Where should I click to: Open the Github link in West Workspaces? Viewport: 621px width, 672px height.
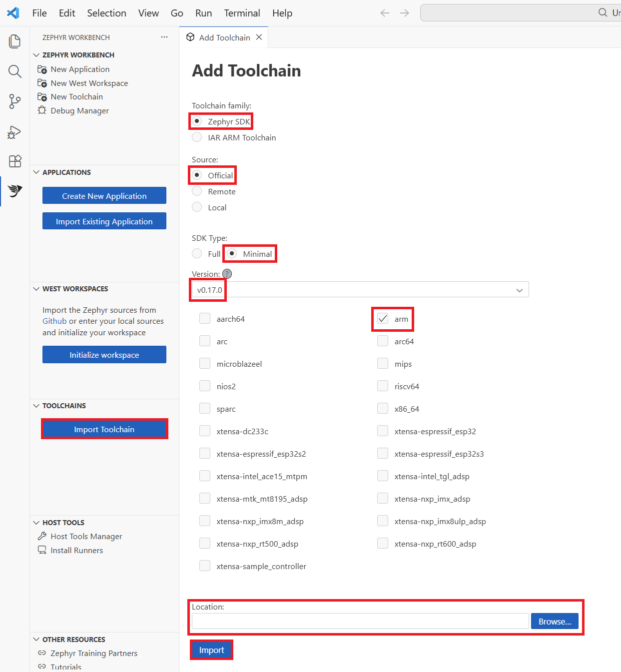pos(54,321)
